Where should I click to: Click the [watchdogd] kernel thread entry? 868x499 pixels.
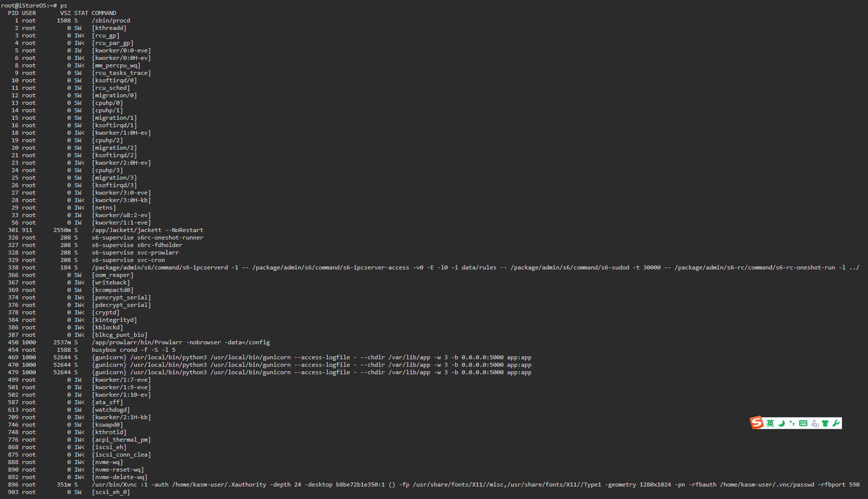click(x=111, y=410)
